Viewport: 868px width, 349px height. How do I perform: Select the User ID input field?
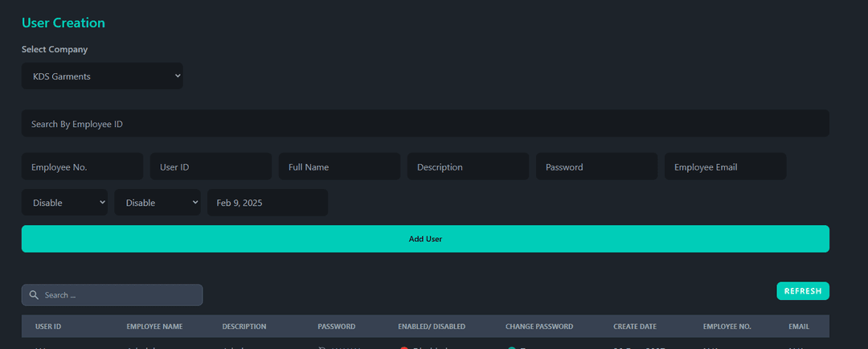click(x=211, y=167)
